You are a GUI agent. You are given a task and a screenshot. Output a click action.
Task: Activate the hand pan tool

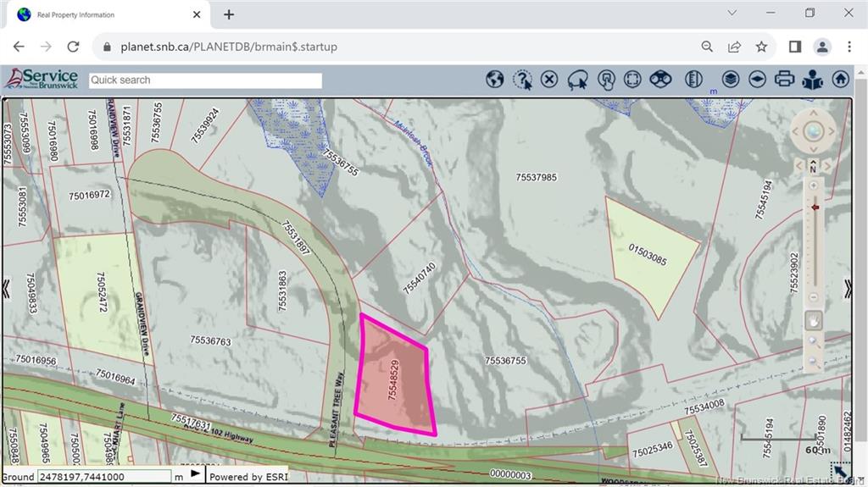pyautogui.click(x=813, y=320)
